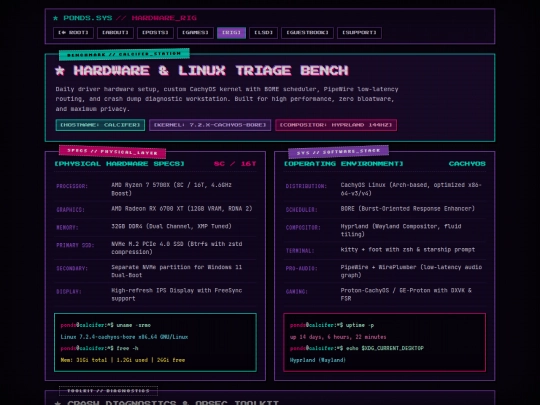
Task: Click the SECONDARY: row label
Action: tap(72, 269)
